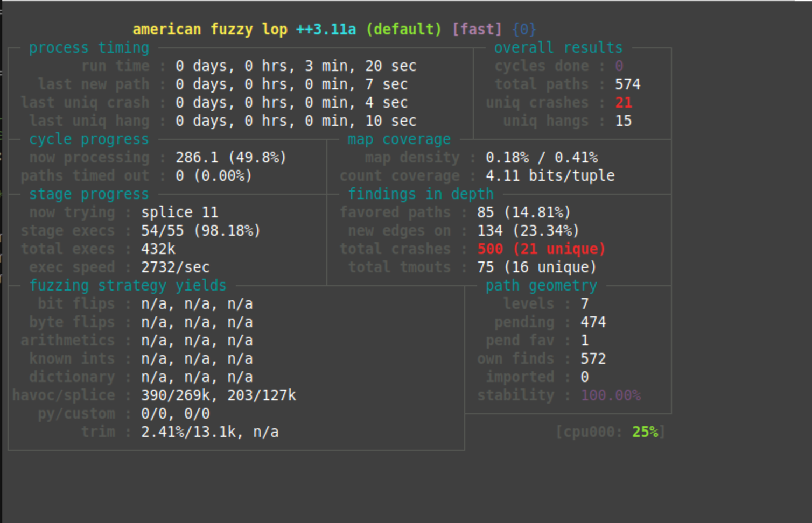Click uniq hangs value '15'
The width and height of the screenshot is (812, 523).
pos(624,121)
